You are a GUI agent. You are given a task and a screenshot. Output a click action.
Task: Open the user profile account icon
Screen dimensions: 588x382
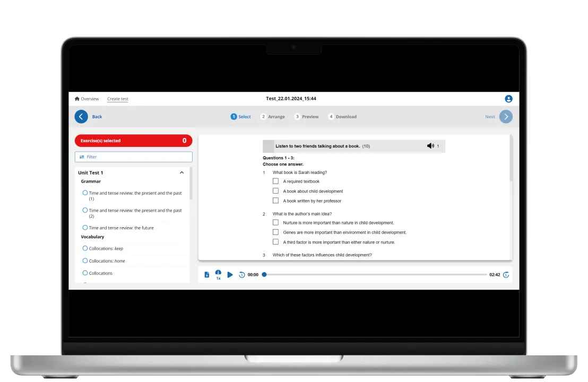coord(508,99)
